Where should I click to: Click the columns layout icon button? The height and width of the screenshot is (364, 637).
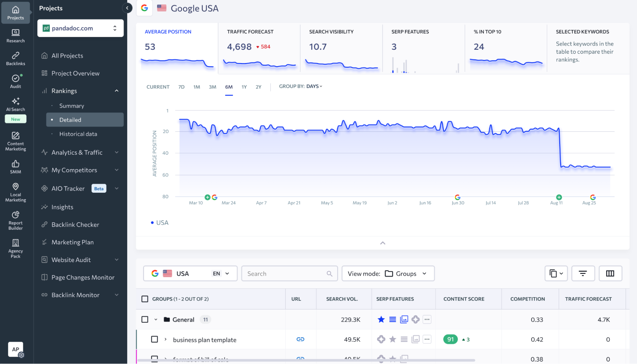[x=610, y=274]
